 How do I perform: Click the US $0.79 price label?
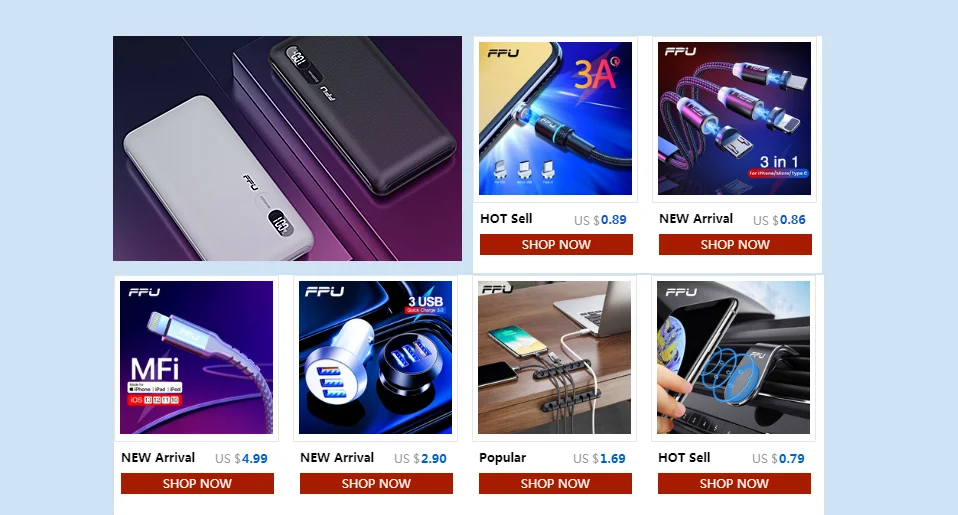point(778,459)
